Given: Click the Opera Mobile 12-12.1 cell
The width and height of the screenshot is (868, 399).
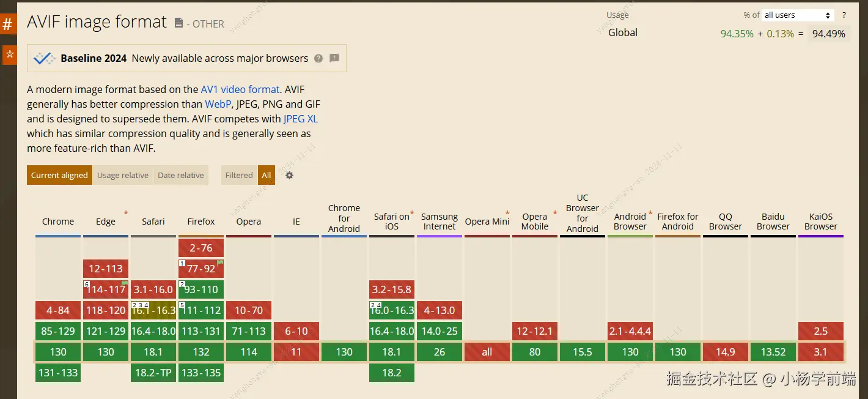Looking at the screenshot, I should click(535, 331).
